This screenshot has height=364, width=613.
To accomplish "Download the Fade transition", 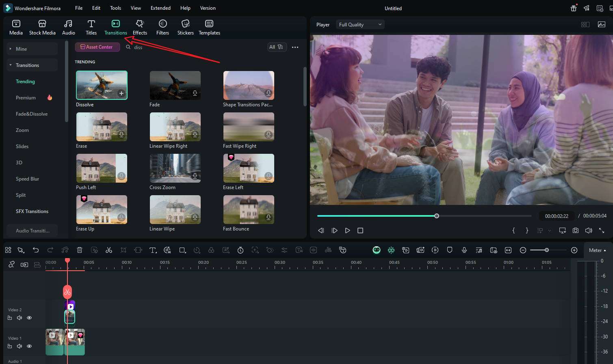I will [x=195, y=93].
